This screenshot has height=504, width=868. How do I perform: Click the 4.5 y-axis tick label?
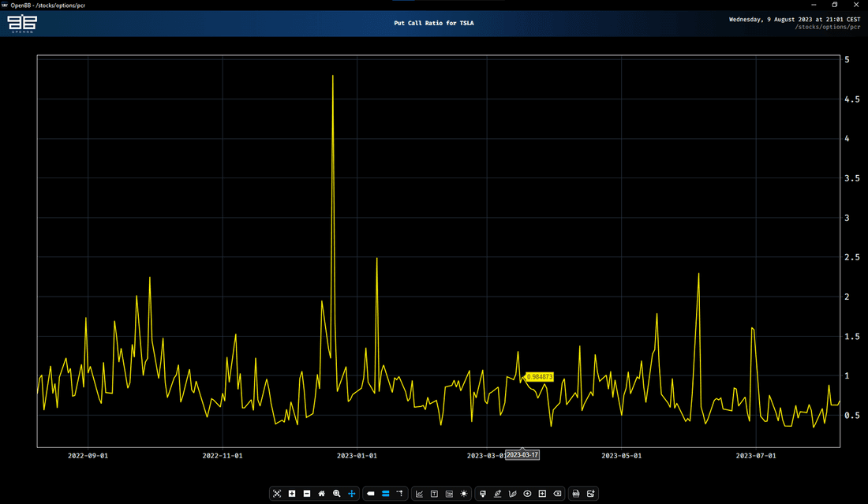852,99
